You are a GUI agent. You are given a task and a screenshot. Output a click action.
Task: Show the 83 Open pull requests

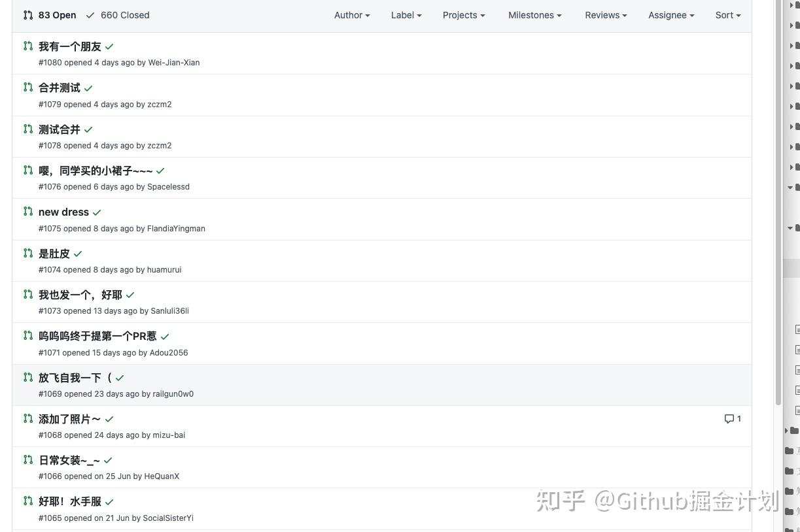(x=50, y=15)
